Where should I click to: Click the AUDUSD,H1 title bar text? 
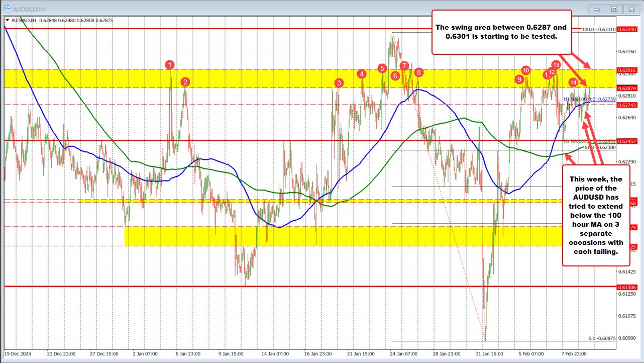pos(28,9)
